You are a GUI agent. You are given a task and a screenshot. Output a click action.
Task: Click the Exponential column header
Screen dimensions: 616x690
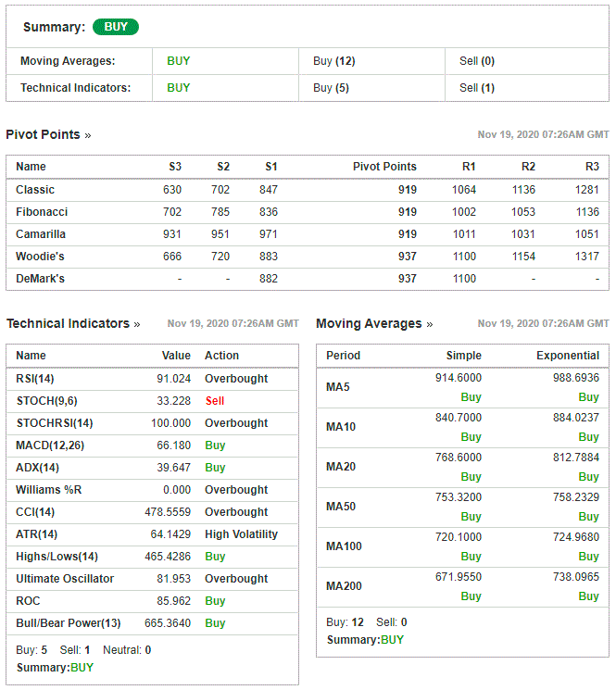tap(568, 355)
